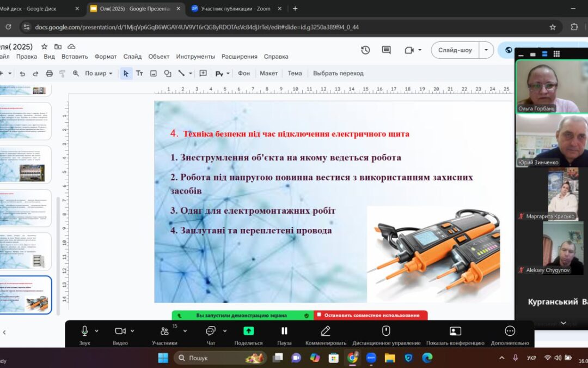Pause screen sharing with Пауза button
This screenshot has width=588, height=368.
click(285, 330)
